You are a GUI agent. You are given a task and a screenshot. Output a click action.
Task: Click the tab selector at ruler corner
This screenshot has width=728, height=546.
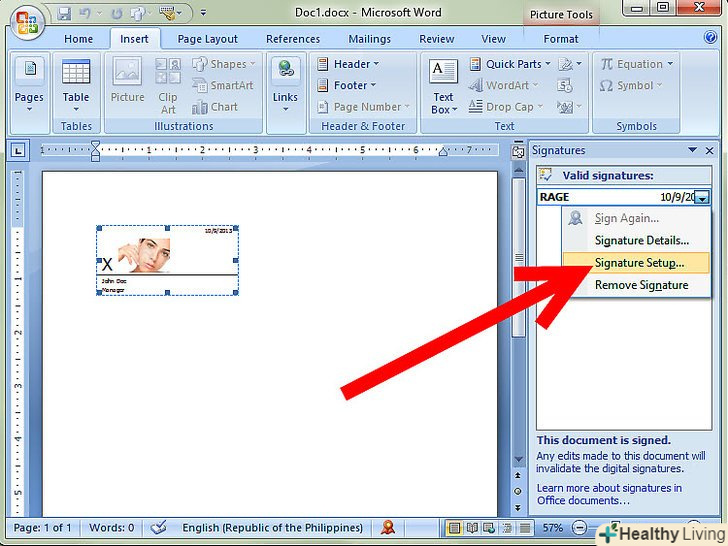click(18, 150)
